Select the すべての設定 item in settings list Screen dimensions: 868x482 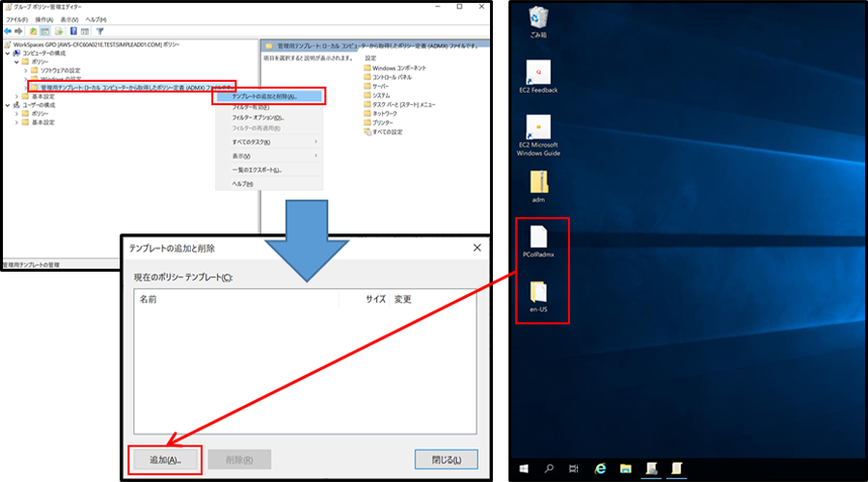383,132
